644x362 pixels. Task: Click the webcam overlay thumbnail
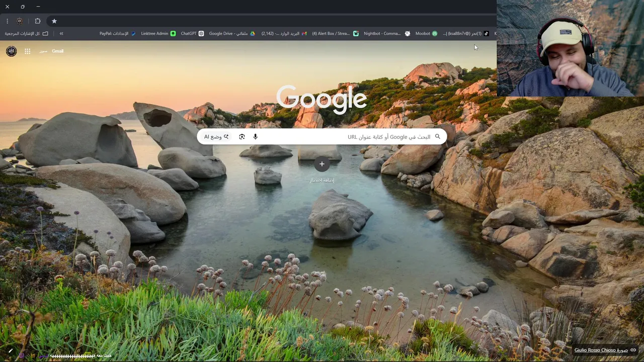point(570,48)
